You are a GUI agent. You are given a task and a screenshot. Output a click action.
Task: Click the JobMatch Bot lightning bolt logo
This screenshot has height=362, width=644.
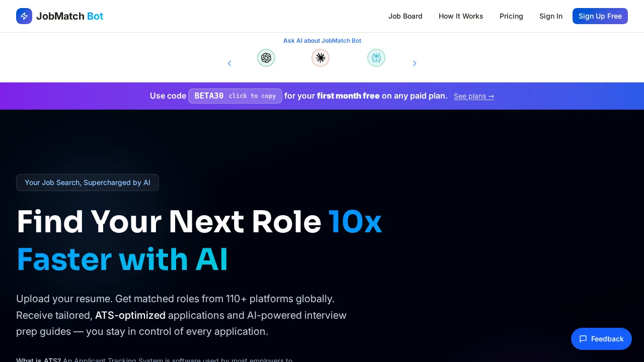tap(24, 16)
